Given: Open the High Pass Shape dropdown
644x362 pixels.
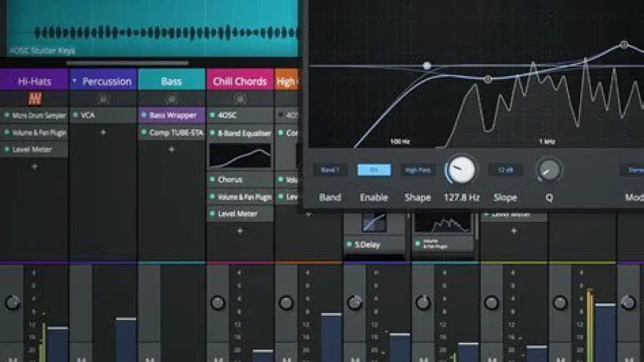Looking at the screenshot, I should (418, 170).
